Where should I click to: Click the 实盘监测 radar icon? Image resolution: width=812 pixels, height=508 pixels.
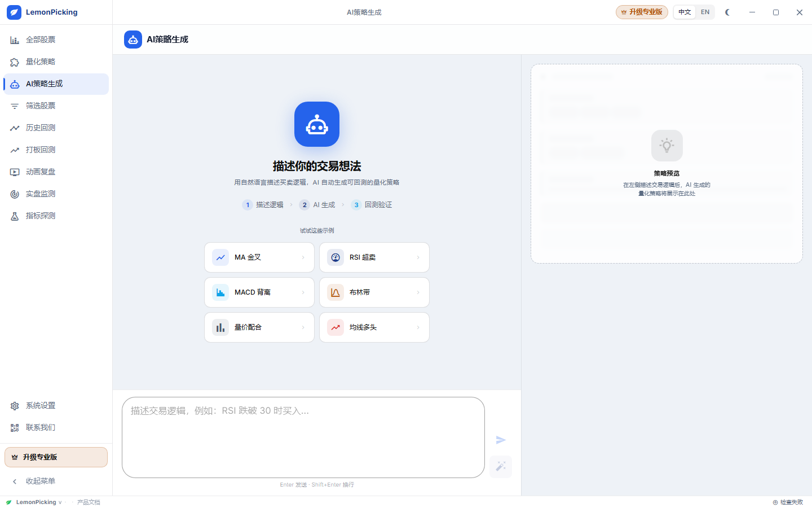(x=15, y=194)
